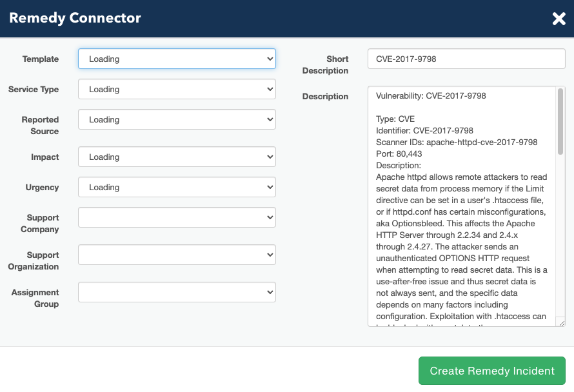Expand the empty Support Company dropdown
The width and height of the screenshot is (574, 392).
pyautogui.click(x=177, y=217)
